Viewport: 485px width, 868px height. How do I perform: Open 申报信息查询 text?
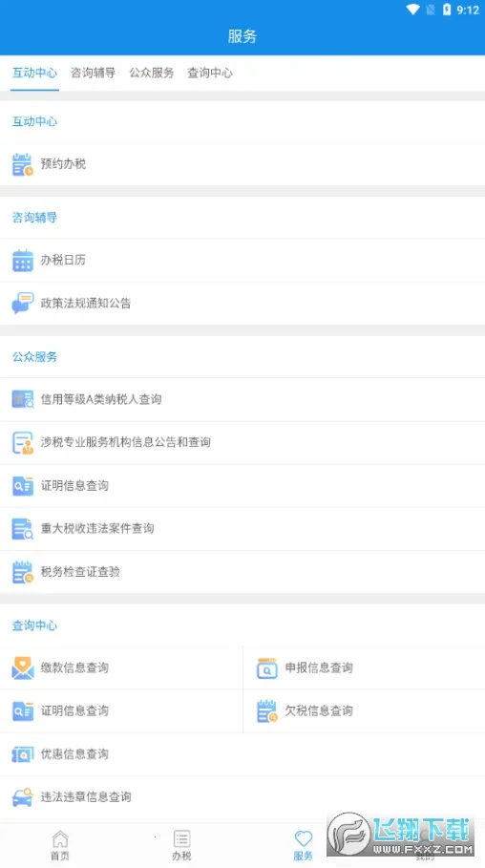click(x=319, y=667)
